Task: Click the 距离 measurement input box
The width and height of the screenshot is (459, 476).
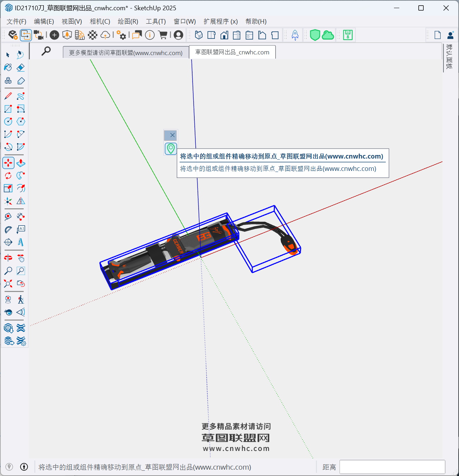Action: [392, 467]
